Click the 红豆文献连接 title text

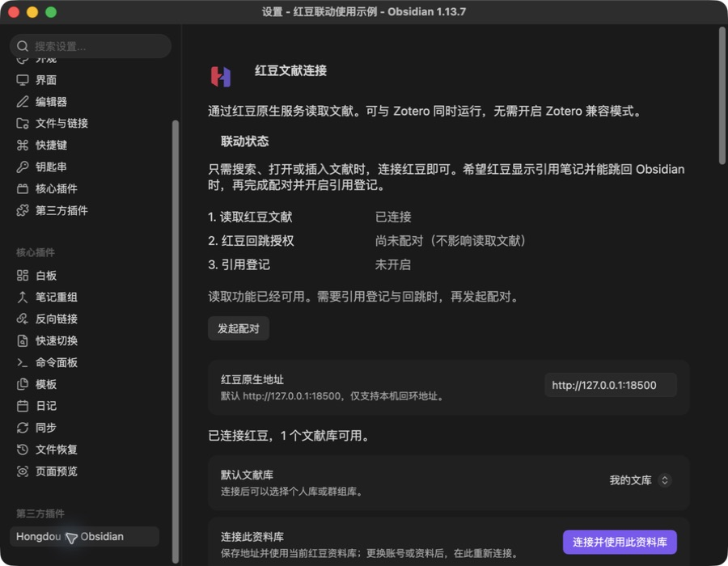[x=290, y=70]
